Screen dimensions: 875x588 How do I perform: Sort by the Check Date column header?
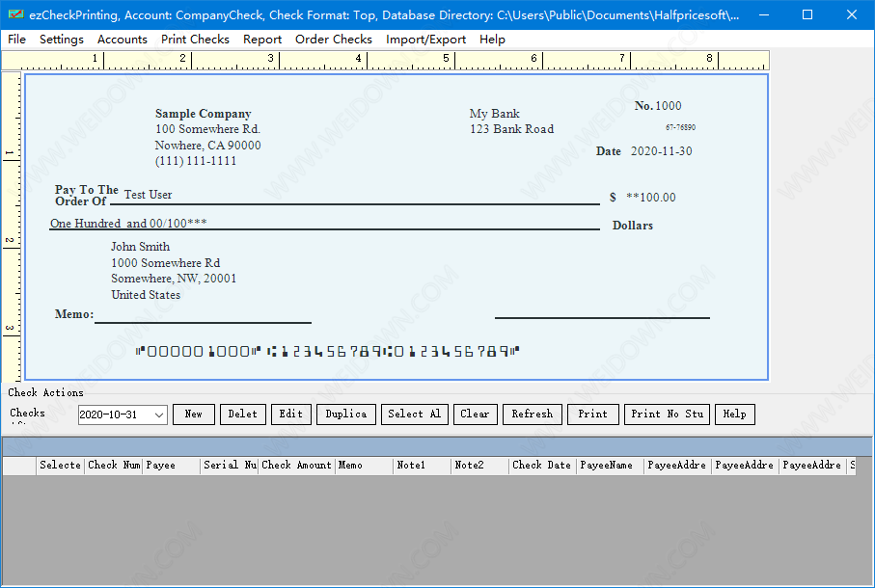coord(542,466)
